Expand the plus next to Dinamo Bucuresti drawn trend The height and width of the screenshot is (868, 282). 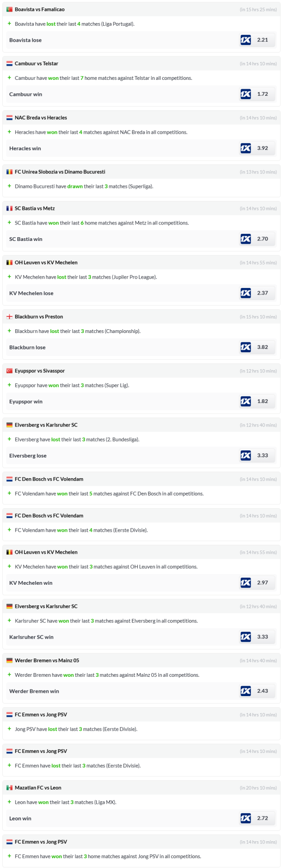9,186
